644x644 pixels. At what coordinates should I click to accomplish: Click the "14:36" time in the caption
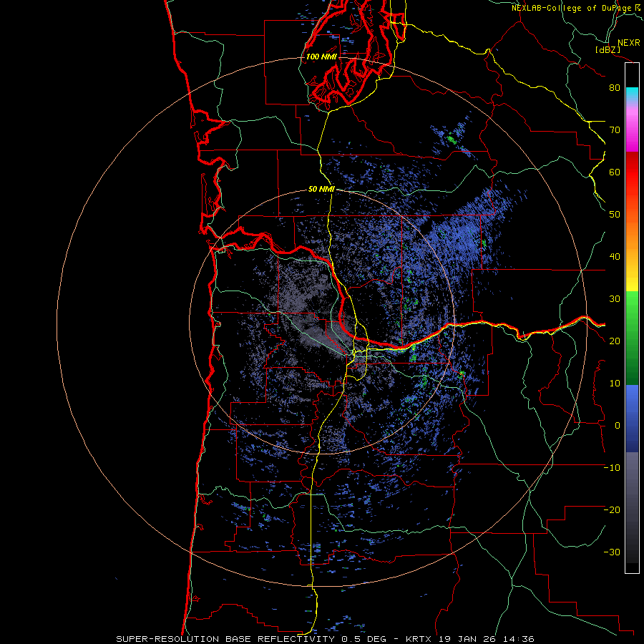point(519,639)
